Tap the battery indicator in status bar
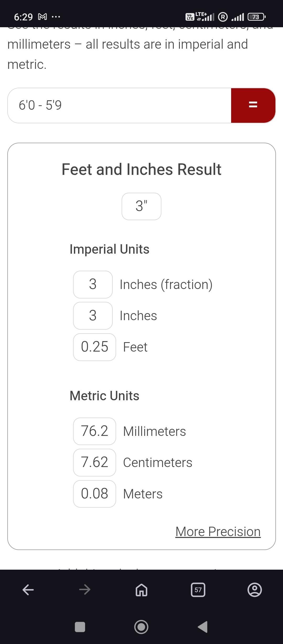 [257, 17]
